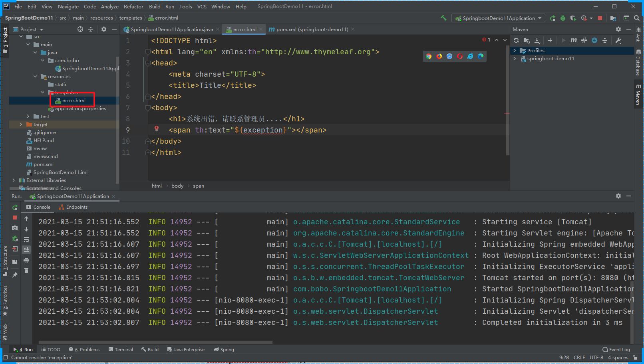Add a Maven project with plus icon

(550, 40)
